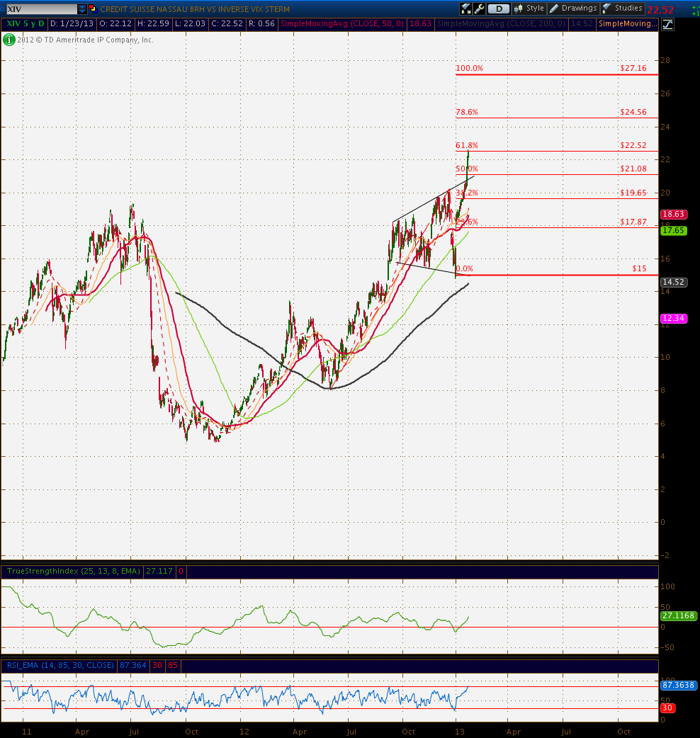Open the flask Edit Studies quick icon
700x738 pixels.
466,8
